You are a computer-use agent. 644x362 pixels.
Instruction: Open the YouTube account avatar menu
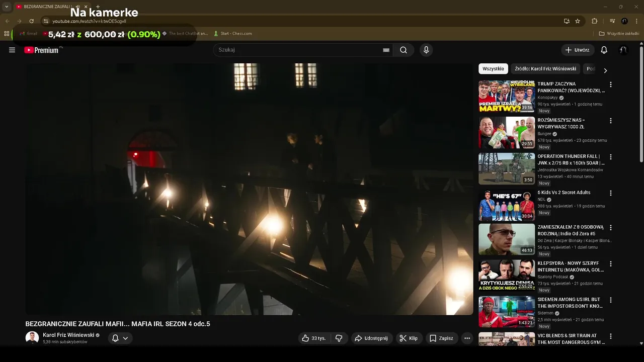[x=623, y=50]
